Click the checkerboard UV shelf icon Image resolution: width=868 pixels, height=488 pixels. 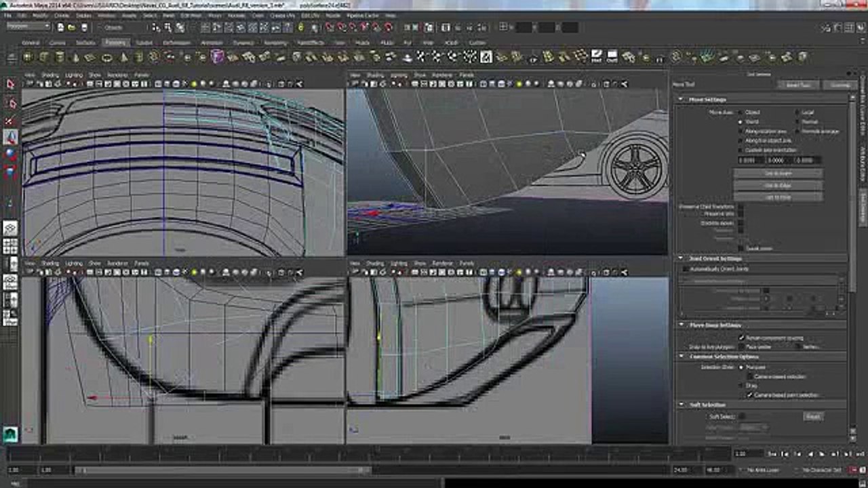[486, 57]
